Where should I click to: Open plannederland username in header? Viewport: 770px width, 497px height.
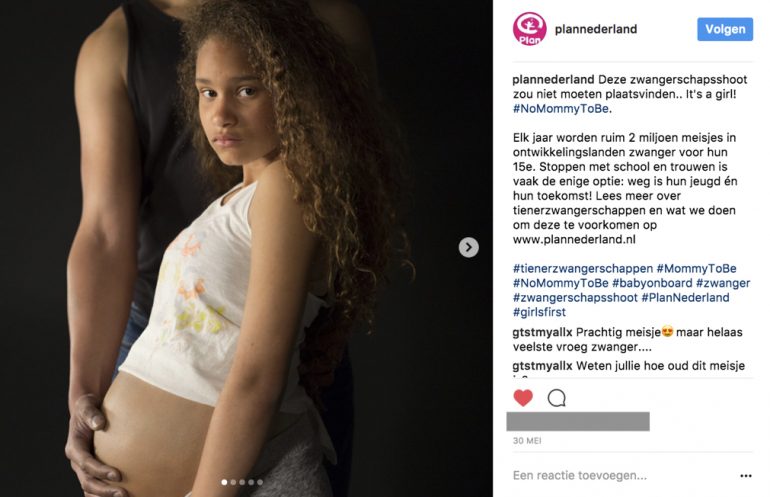coord(596,29)
